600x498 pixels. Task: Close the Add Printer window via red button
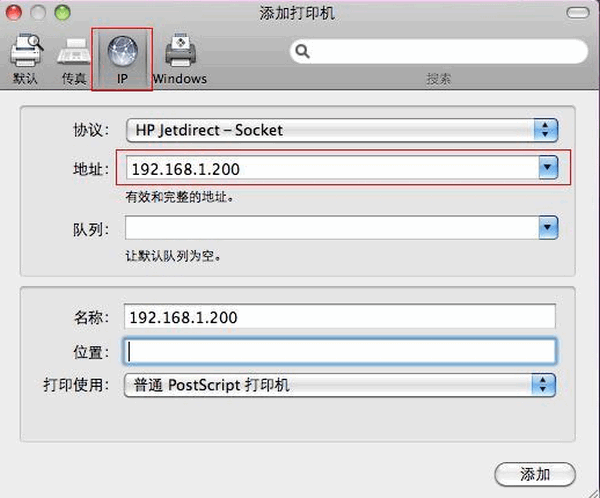click(x=13, y=12)
